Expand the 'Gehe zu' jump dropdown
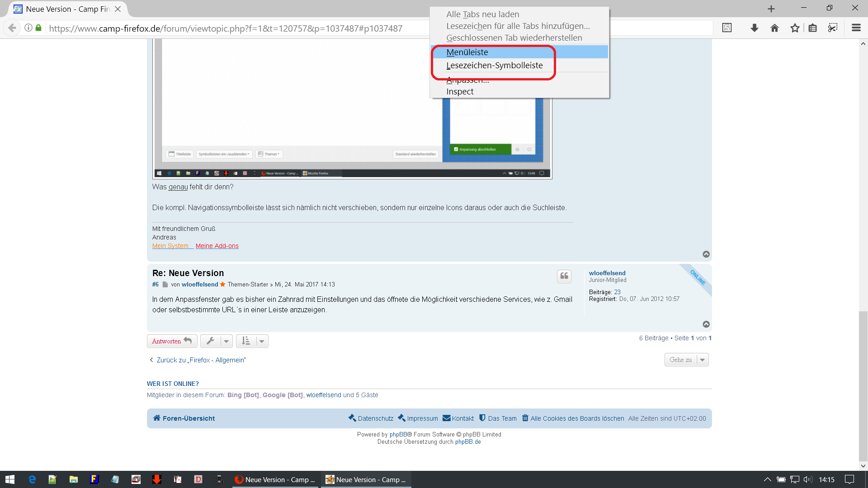The width and height of the screenshot is (868, 488). [x=686, y=360]
